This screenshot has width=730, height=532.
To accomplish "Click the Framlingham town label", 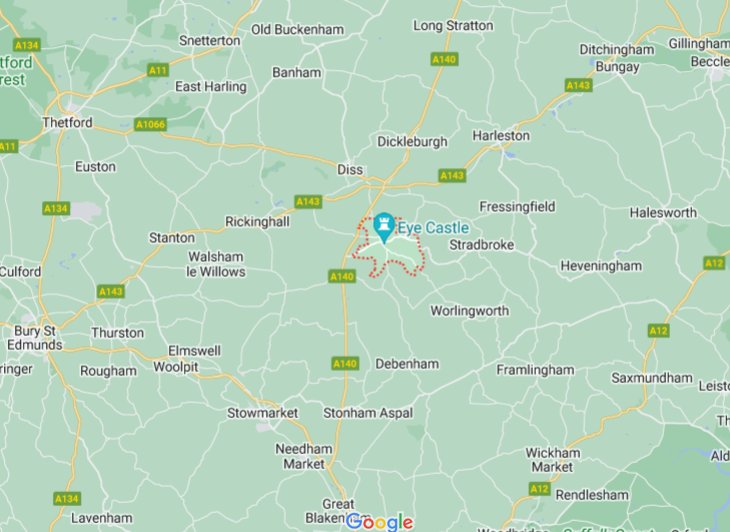I will (535, 370).
